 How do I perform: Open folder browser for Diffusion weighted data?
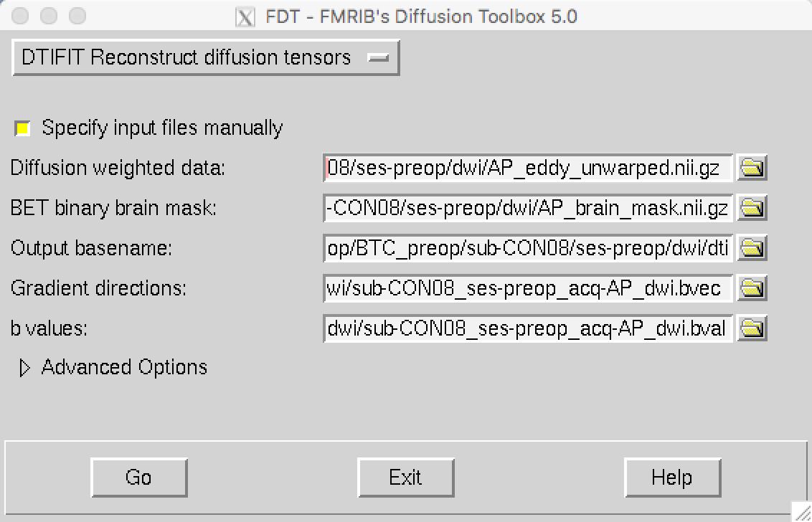click(x=752, y=168)
